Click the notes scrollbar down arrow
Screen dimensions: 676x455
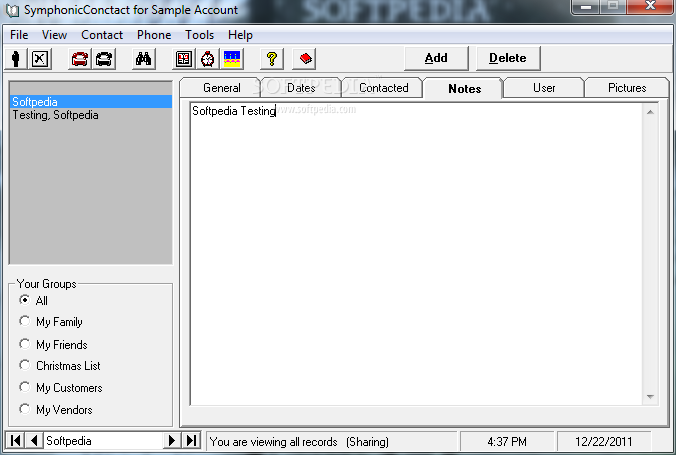pyautogui.click(x=650, y=396)
